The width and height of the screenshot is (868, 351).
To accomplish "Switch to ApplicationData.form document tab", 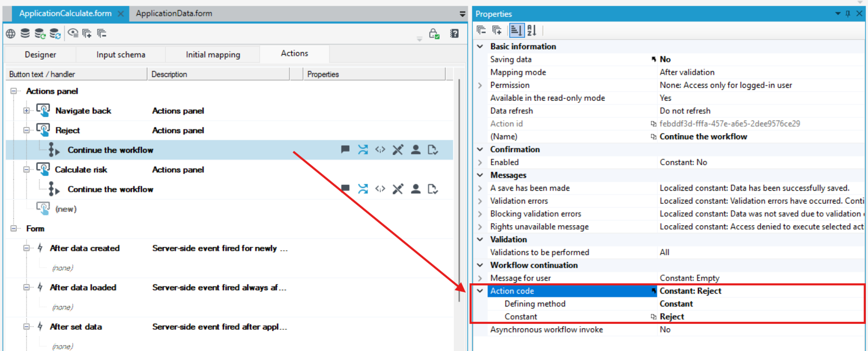I will tap(174, 14).
